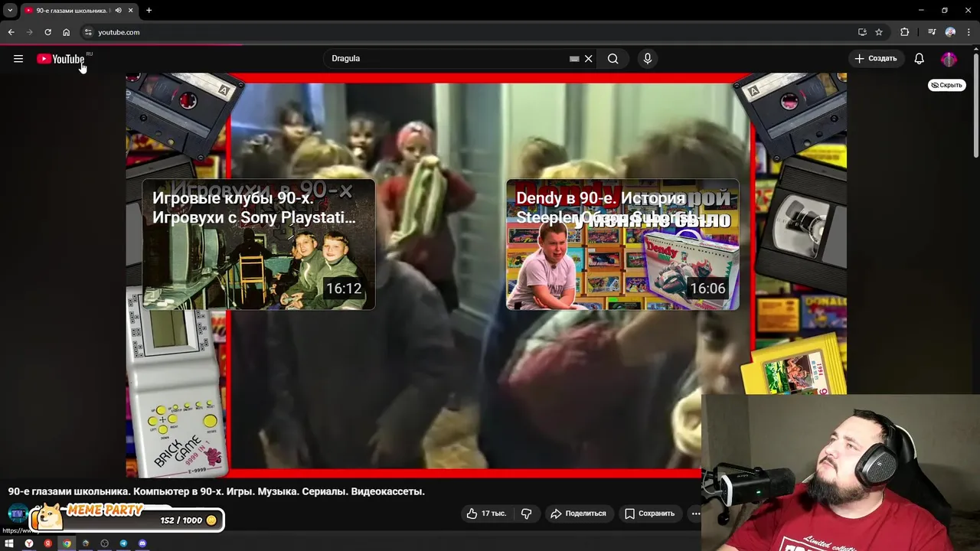Click the video title 90-е глазами школьника
The image size is (980, 551).
pyautogui.click(x=217, y=491)
